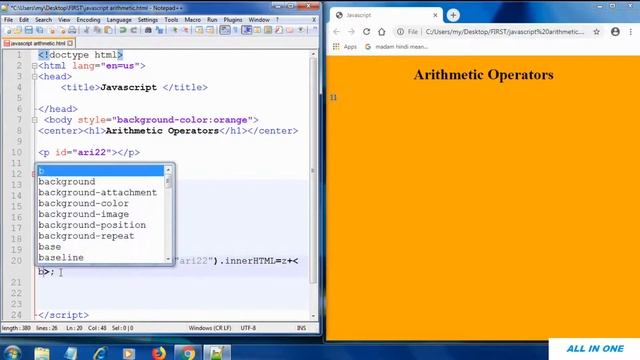Bookmark this page with the star icon
Viewport: 640px width, 360px height.
pyautogui.click(x=596, y=31)
